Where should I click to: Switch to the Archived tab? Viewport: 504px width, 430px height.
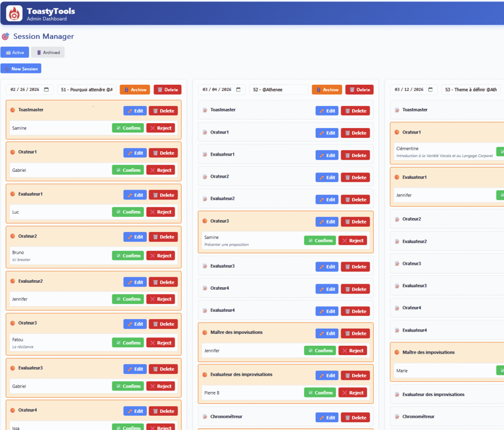[48, 52]
